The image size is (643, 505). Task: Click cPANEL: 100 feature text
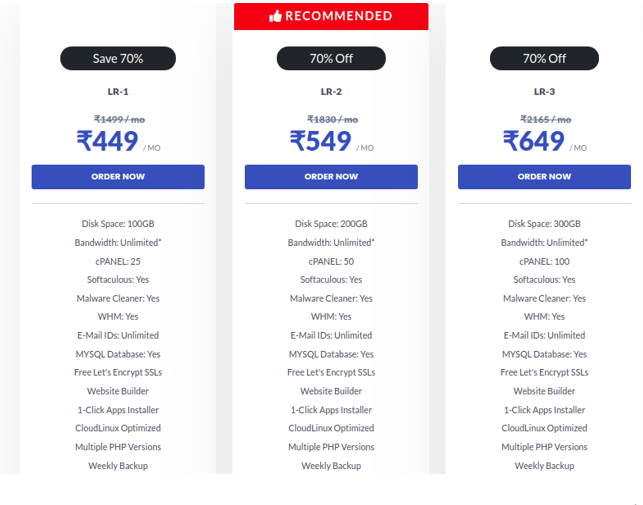(x=544, y=261)
